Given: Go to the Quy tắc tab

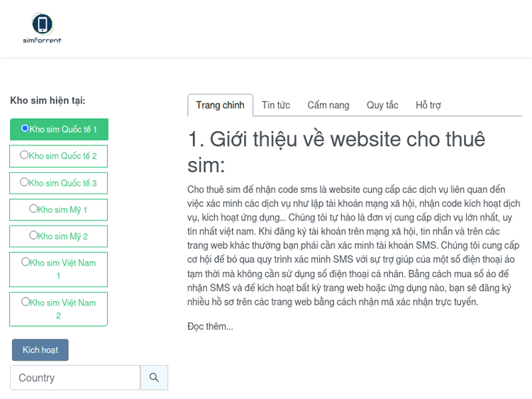Looking at the screenshot, I should tap(382, 105).
